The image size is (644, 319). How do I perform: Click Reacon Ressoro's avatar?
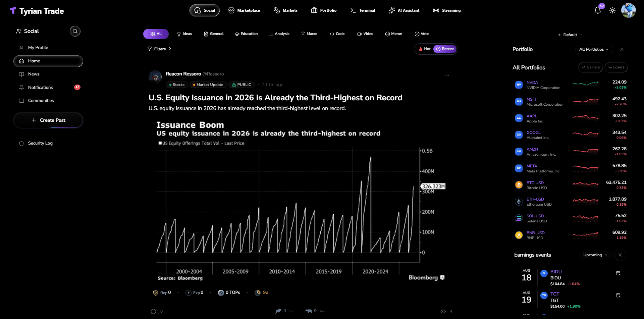(x=155, y=77)
